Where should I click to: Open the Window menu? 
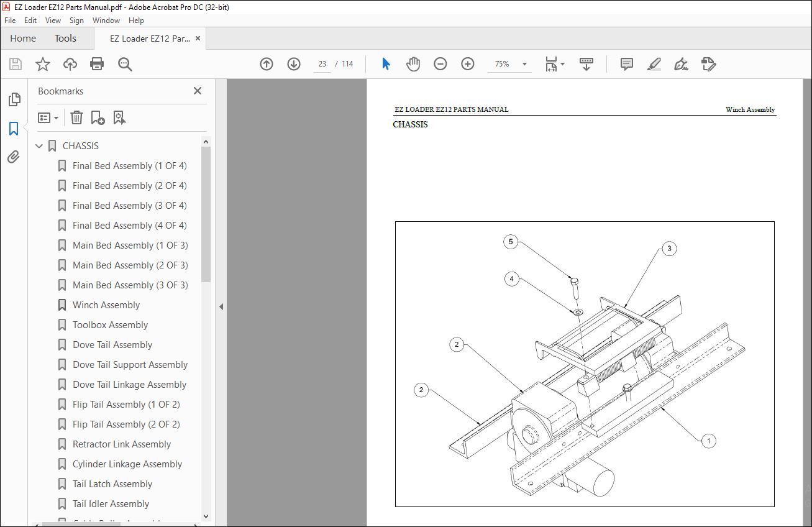point(106,21)
